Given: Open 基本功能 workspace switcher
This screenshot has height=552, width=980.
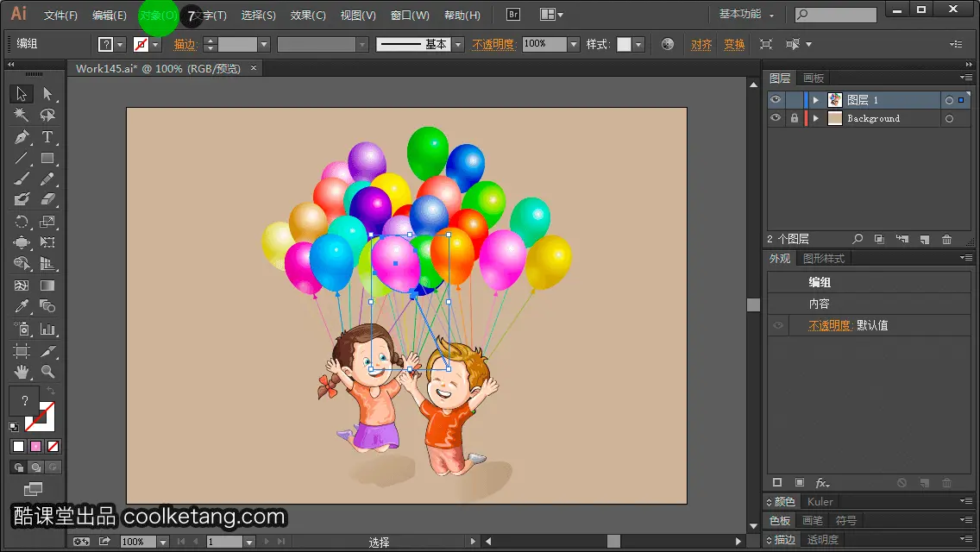Looking at the screenshot, I should coord(747,15).
